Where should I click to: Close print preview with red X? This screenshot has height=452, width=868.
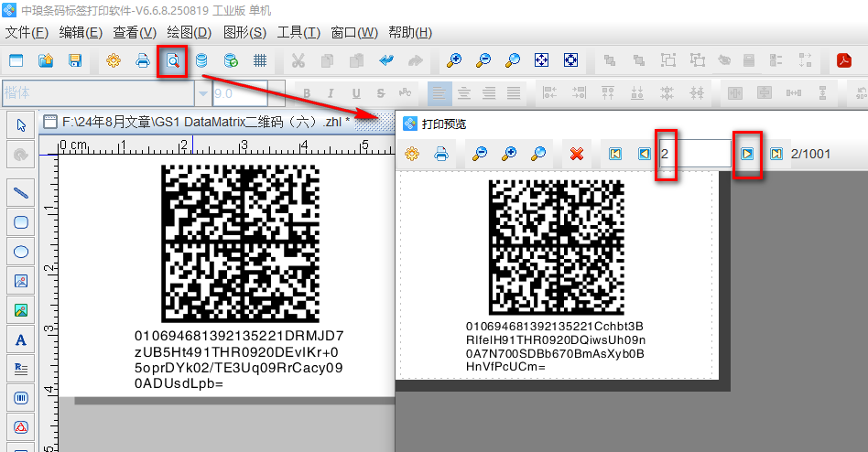click(x=577, y=154)
